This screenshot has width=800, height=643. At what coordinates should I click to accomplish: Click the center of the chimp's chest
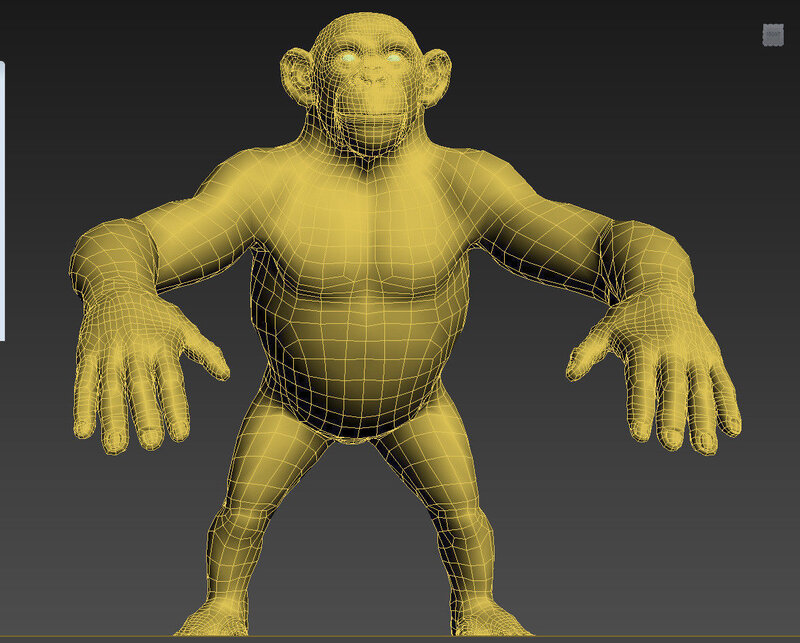(370, 230)
